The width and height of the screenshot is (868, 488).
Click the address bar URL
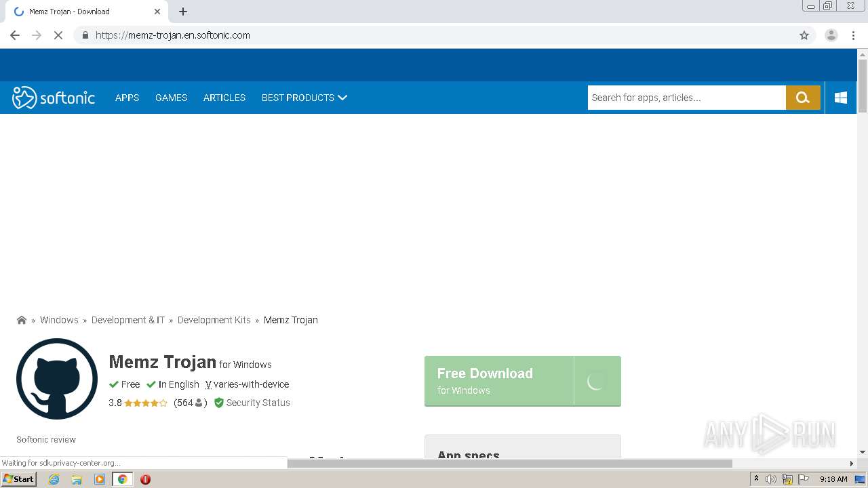coord(173,35)
